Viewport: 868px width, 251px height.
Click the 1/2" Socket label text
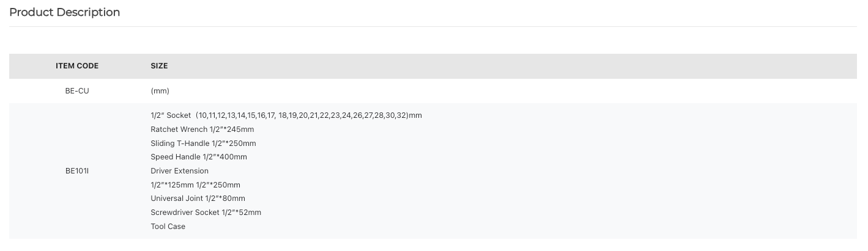click(171, 115)
